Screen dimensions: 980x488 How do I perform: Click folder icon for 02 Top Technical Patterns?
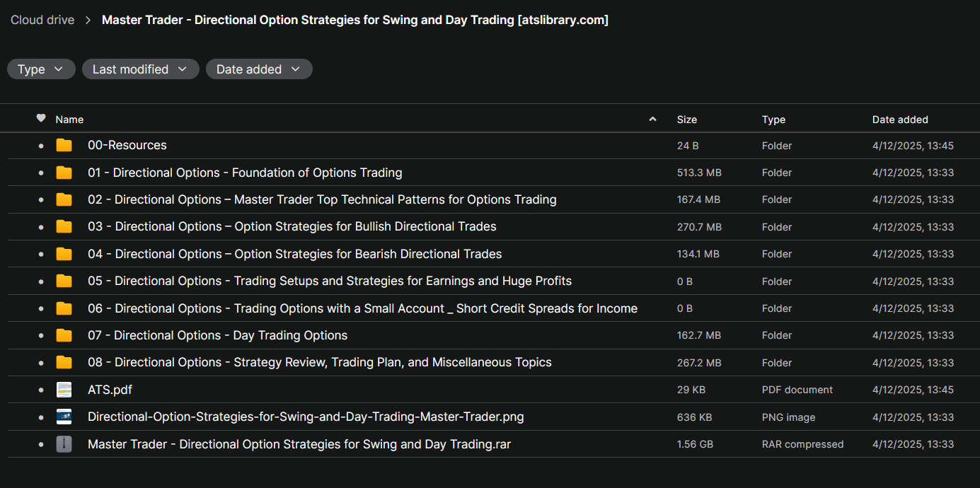pos(64,199)
